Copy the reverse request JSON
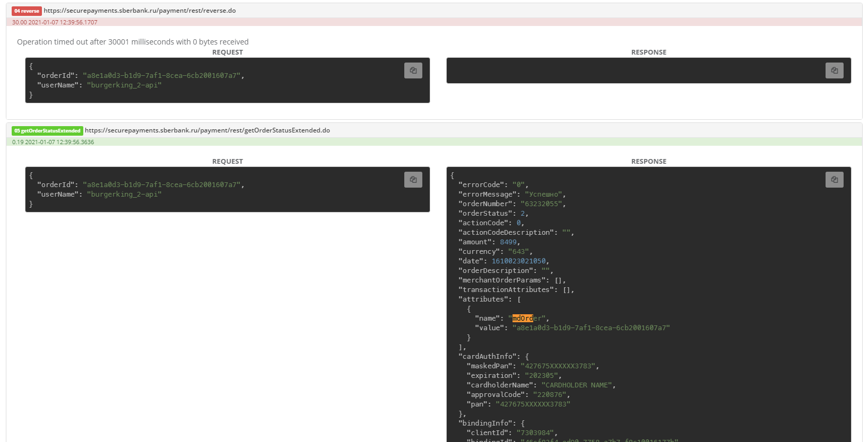868x442 pixels. pyautogui.click(x=413, y=70)
